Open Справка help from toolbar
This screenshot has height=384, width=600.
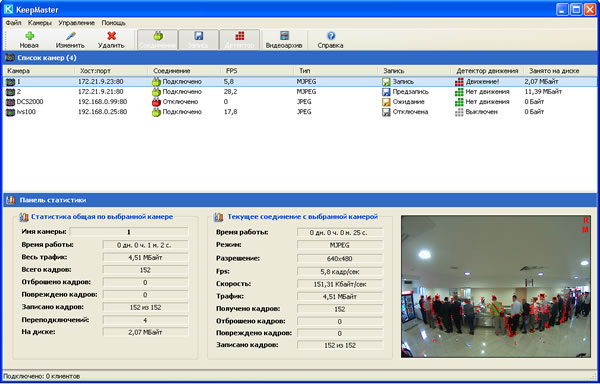click(330, 40)
